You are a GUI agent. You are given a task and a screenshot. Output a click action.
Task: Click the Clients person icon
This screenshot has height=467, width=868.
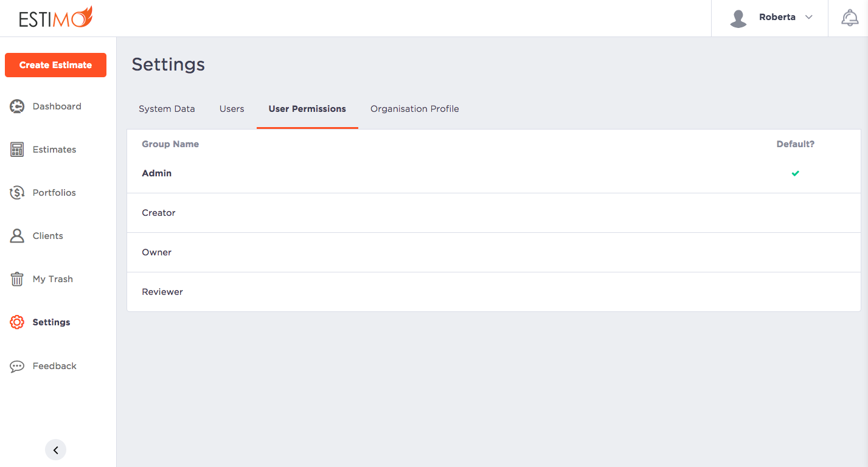[16, 236]
